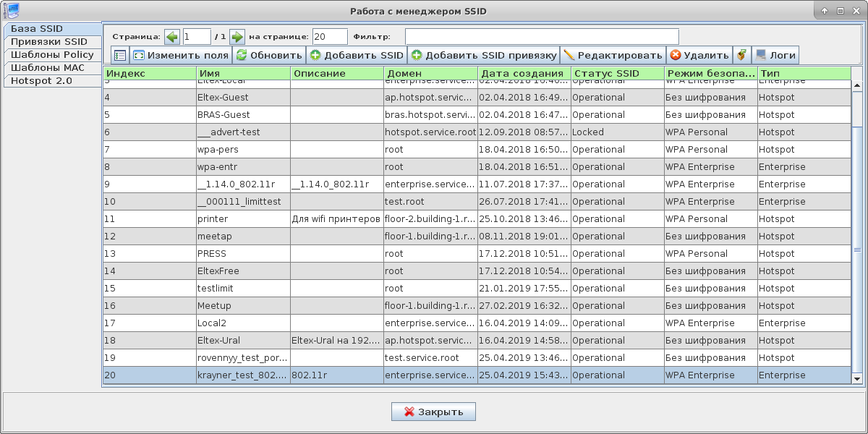Focus the на странице items count field
This screenshot has width=868, height=434.
pyautogui.click(x=330, y=36)
